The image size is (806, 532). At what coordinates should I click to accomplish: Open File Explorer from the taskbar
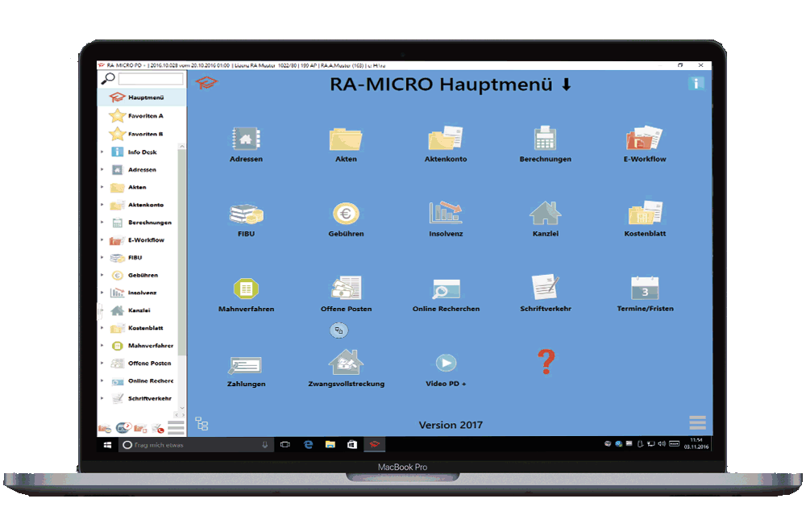(x=330, y=445)
